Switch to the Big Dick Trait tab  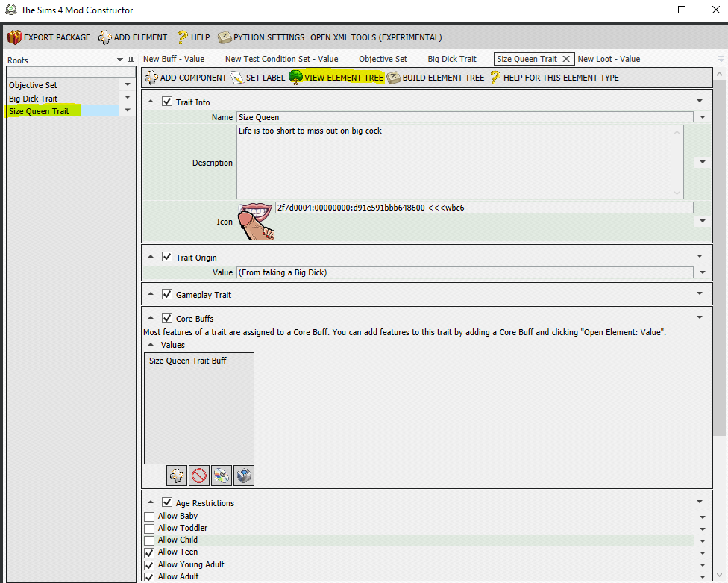(x=452, y=59)
